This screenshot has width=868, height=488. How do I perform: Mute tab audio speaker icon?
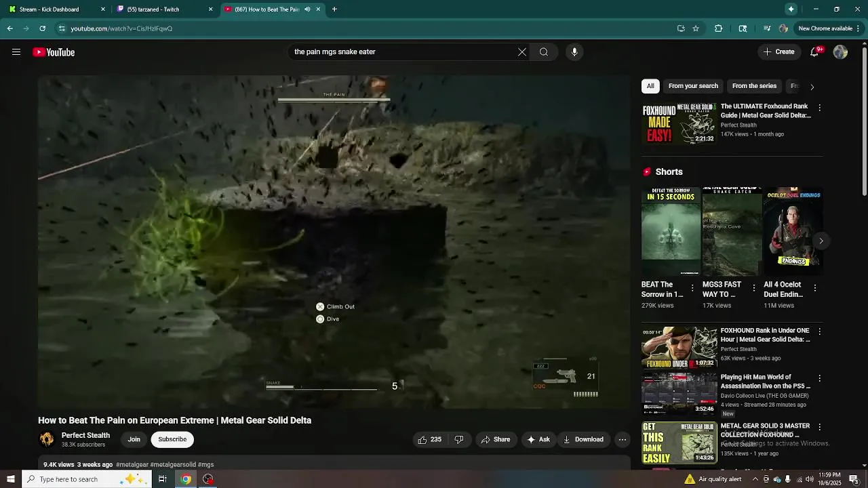pos(307,9)
